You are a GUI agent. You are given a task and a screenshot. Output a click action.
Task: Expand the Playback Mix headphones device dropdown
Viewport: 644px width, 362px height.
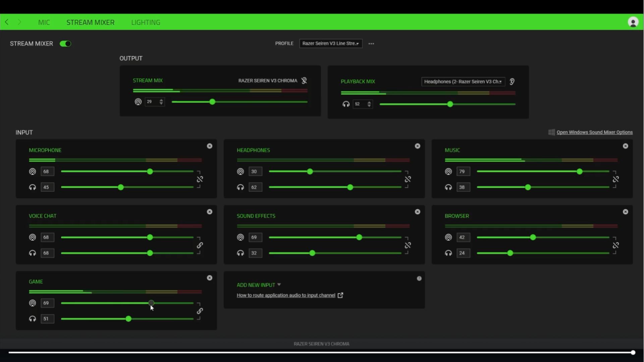coord(463,81)
